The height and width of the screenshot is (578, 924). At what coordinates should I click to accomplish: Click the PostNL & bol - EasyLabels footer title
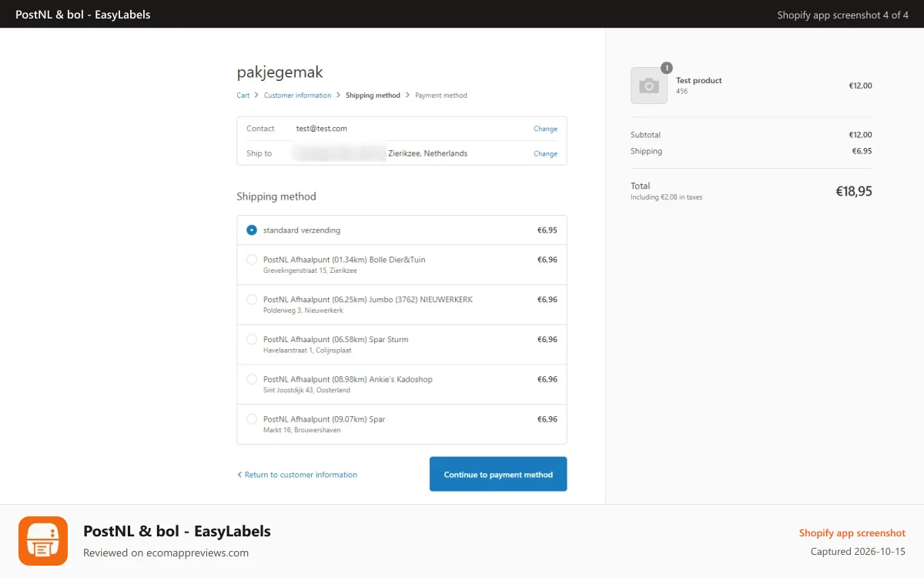tap(177, 531)
